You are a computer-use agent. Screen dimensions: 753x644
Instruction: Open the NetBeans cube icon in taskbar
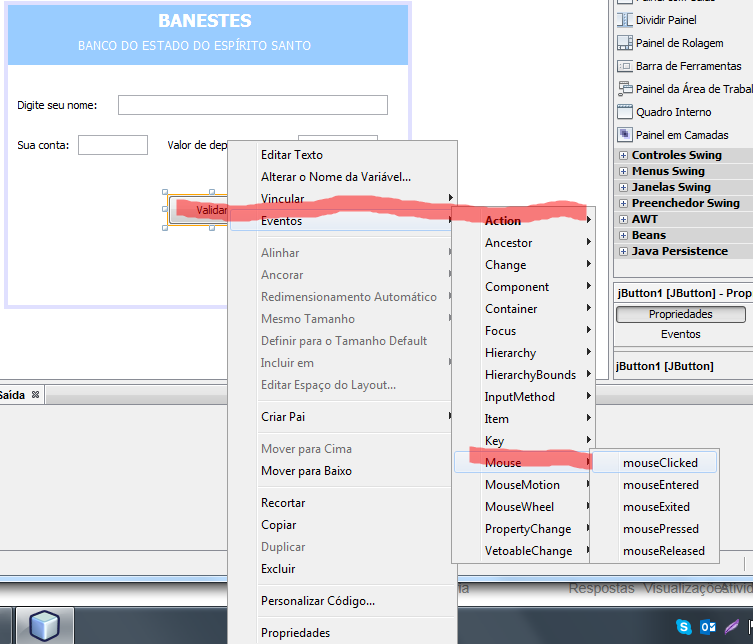tap(45, 625)
